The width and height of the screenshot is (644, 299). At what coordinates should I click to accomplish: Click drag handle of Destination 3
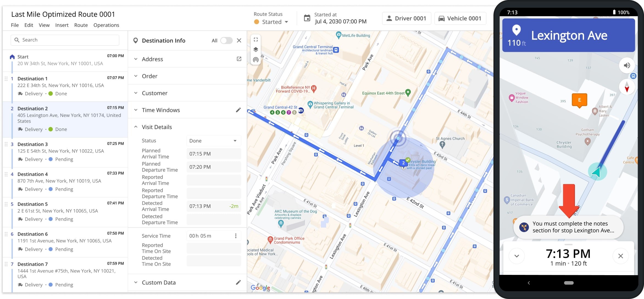tap(6, 144)
